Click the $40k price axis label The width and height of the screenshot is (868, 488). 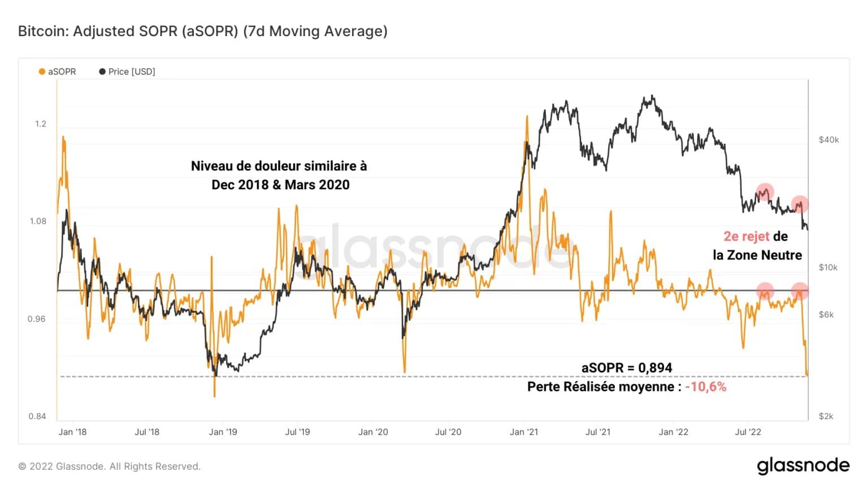[829, 140]
